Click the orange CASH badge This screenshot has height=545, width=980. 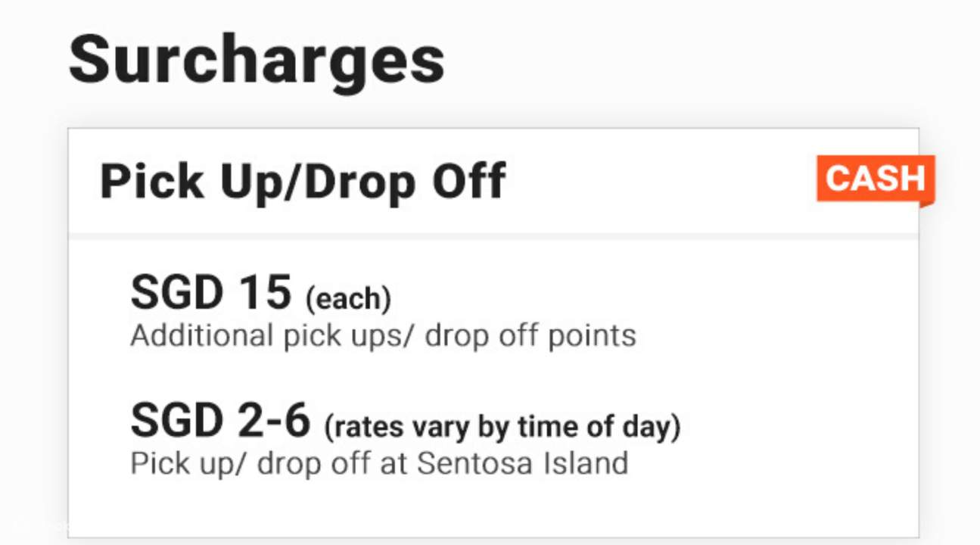click(875, 179)
